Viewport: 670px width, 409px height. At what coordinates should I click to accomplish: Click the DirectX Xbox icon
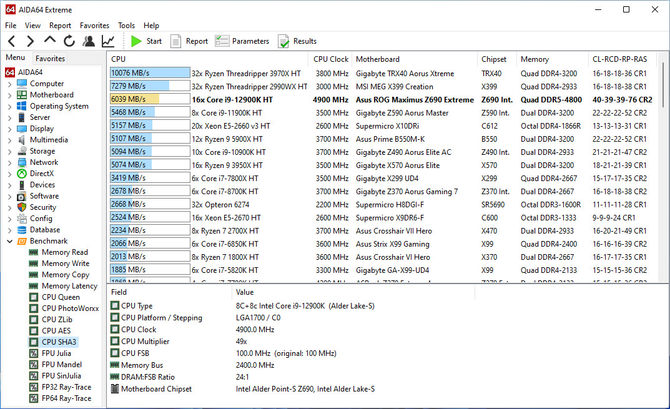coord(22,174)
